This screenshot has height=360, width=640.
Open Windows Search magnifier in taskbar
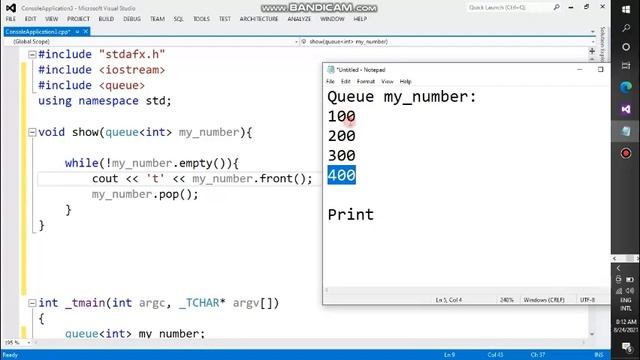626,28
